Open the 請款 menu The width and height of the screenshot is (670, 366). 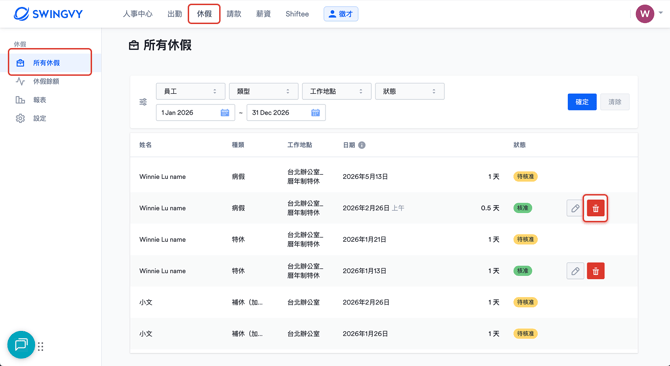234,14
